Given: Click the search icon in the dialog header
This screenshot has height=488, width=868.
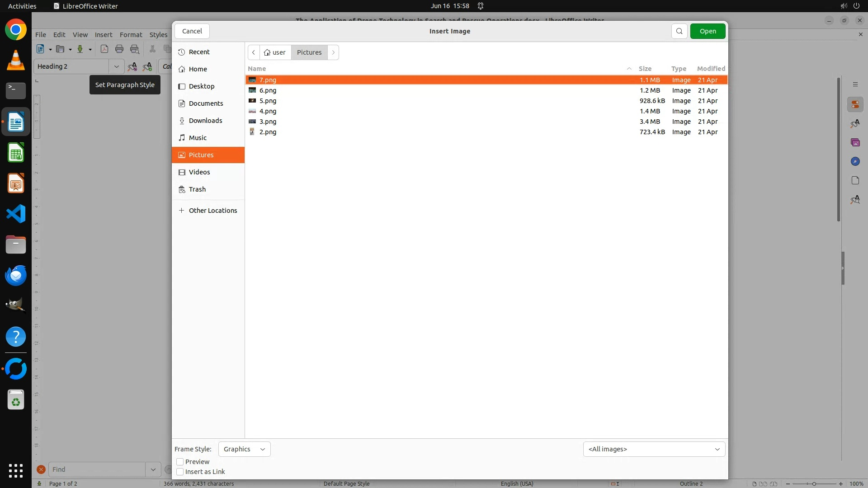Looking at the screenshot, I should 679,31.
